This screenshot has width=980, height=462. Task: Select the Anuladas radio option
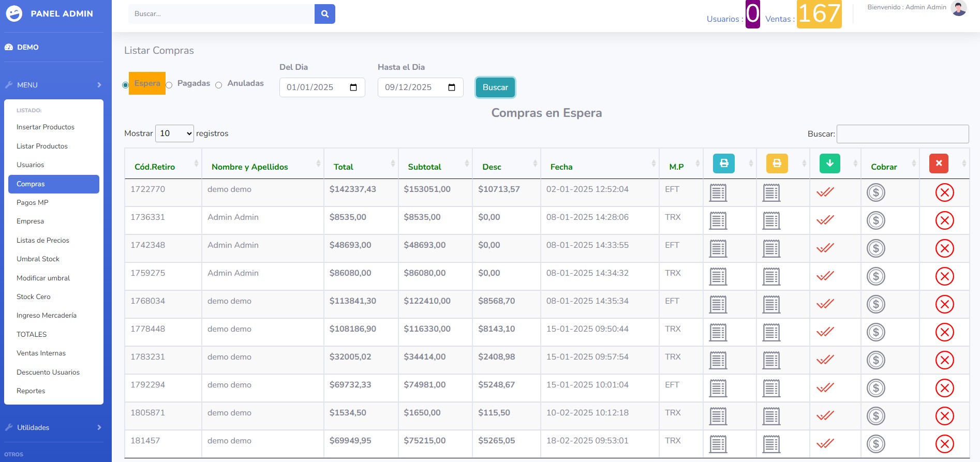[219, 85]
